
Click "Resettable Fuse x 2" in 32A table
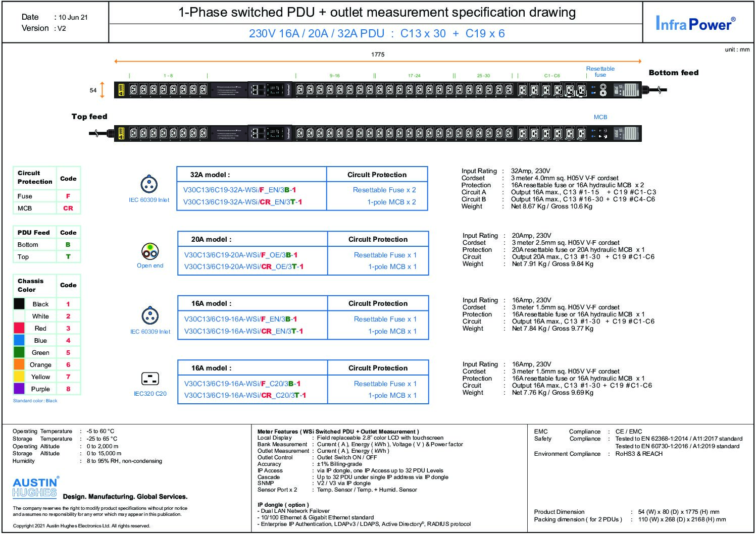pyautogui.click(x=384, y=190)
